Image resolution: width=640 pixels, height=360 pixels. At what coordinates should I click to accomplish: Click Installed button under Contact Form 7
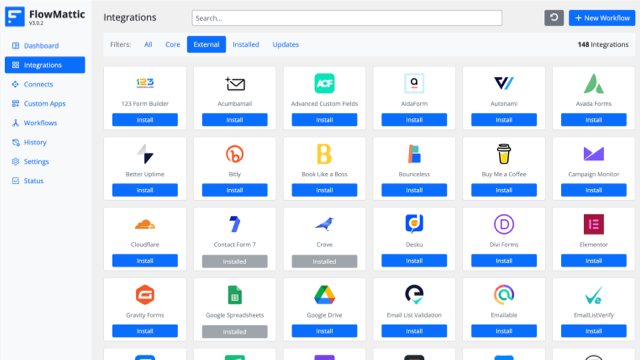[x=235, y=261]
